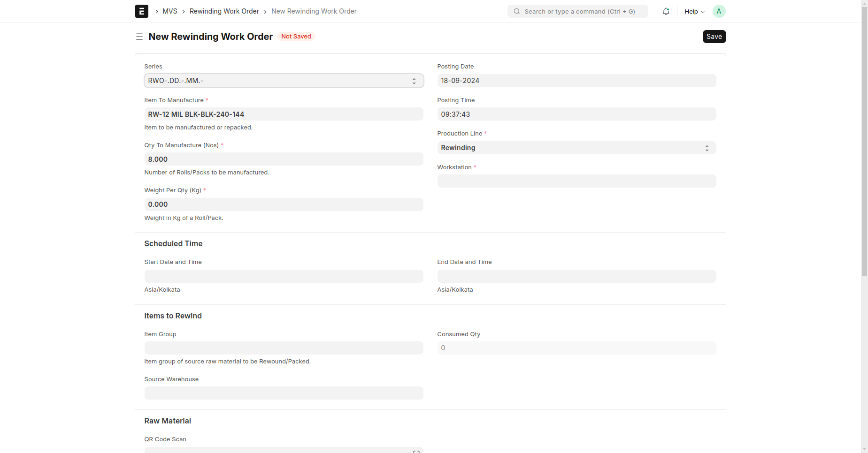The width and height of the screenshot is (868, 453).
Task: Open the Series dropdown
Action: (x=284, y=81)
